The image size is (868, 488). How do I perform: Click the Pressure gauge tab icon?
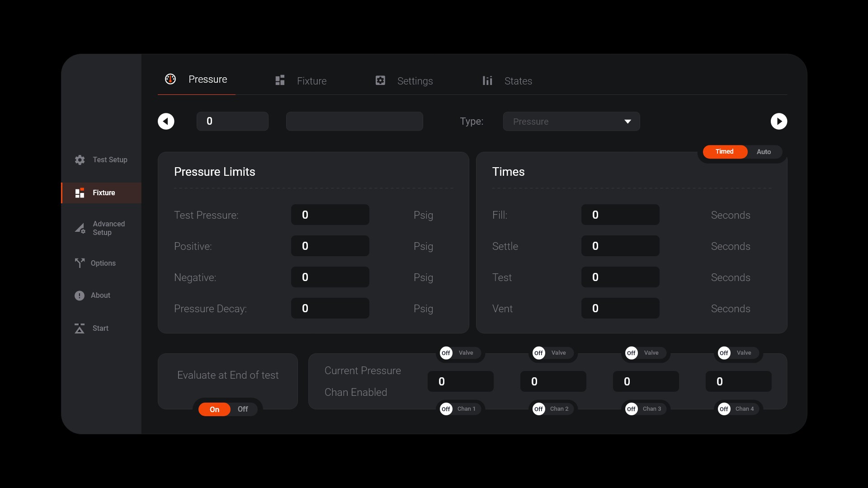coord(170,80)
